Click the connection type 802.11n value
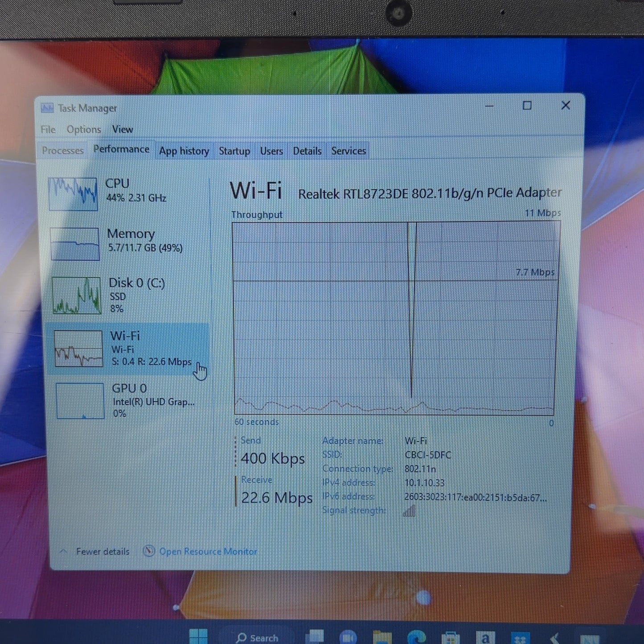Viewport: 644px width, 644px height. pos(420,469)
